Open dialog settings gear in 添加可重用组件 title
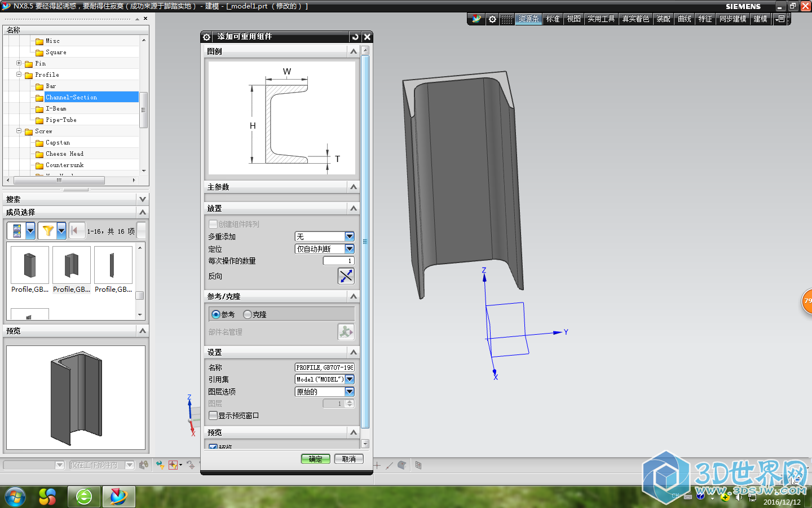This screenshot has height=508, width=812. click(206, 37)
